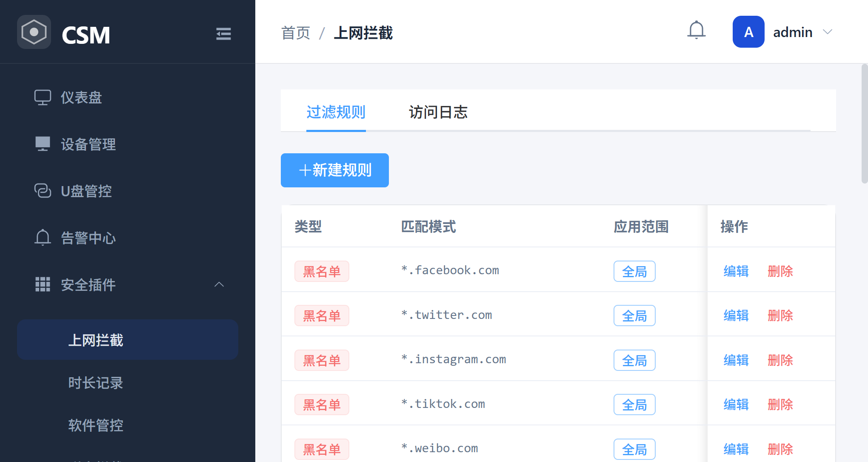Click the blue admin avatar icon
The width and height of the screenshot is (868, 462).
point(748,32)
